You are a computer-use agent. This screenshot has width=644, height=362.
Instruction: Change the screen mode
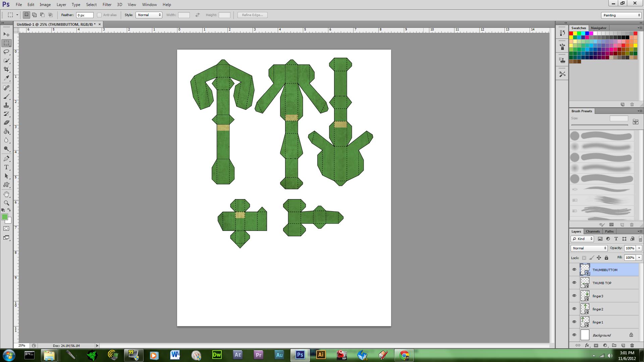tap(6, 238)
